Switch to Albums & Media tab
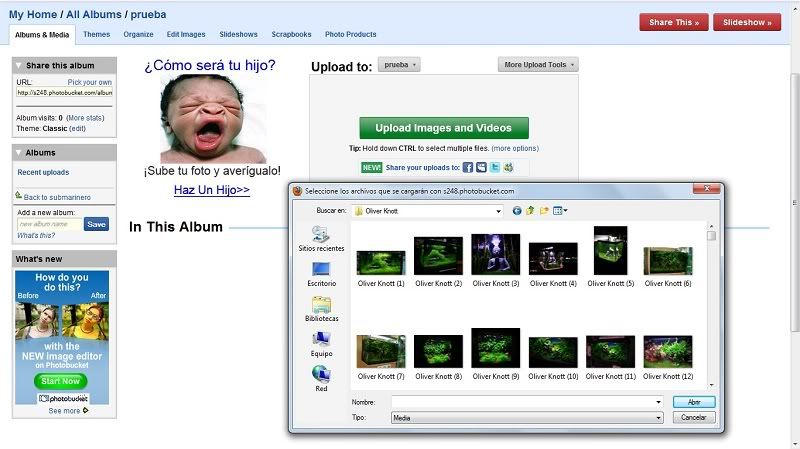The image size is (800, 449). (x=42, y=35)
